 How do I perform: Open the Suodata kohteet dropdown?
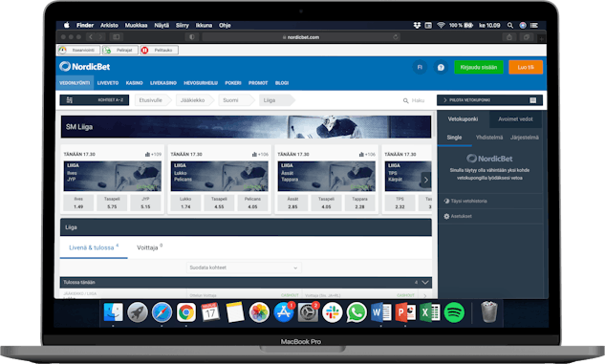coord(244,268)
